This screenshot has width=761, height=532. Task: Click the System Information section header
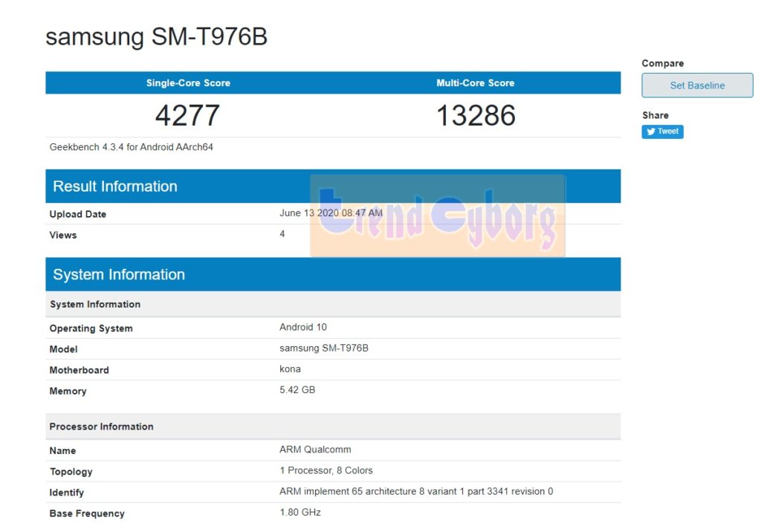point(119,274)
